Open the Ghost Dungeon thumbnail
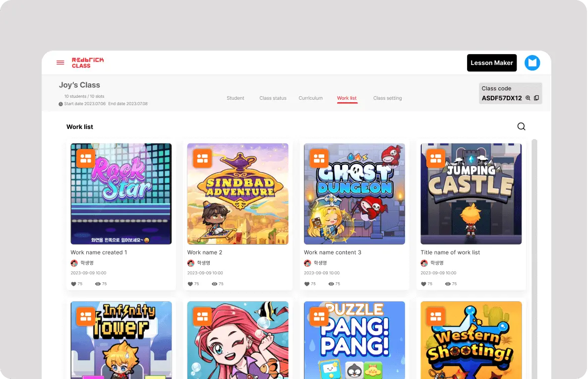This screenshot has height=379, width=588. tap(354, 193)
